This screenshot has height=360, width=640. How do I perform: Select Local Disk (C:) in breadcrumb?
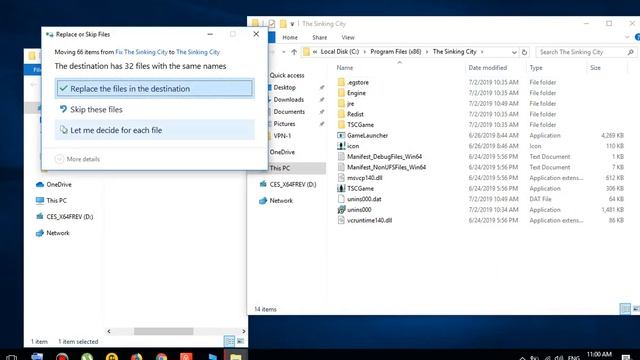coord(340,51)
